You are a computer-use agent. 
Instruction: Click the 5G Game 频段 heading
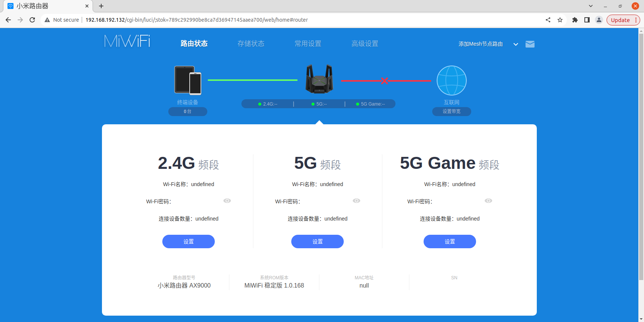450,163
